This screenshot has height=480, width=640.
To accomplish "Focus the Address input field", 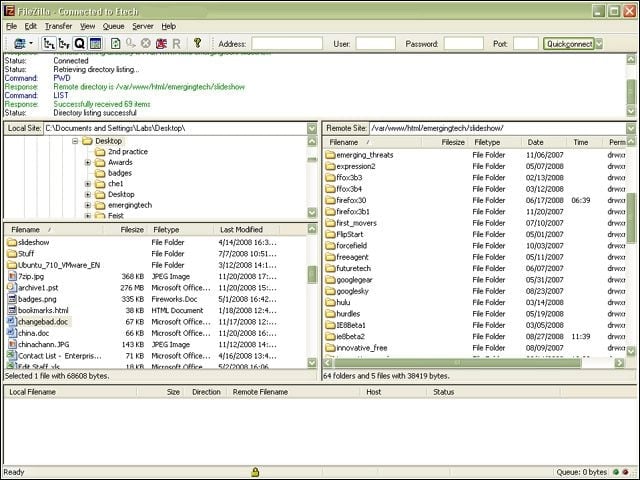I will click(287, 44).
